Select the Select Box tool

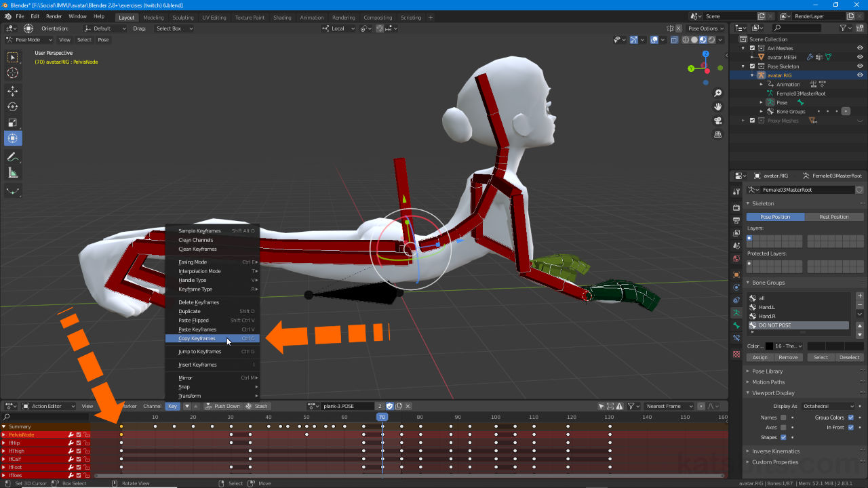coord(13,58)
